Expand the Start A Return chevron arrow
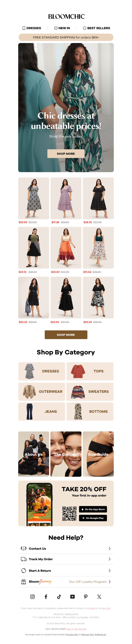Screen dimensions: 132x644 point(110,570)
